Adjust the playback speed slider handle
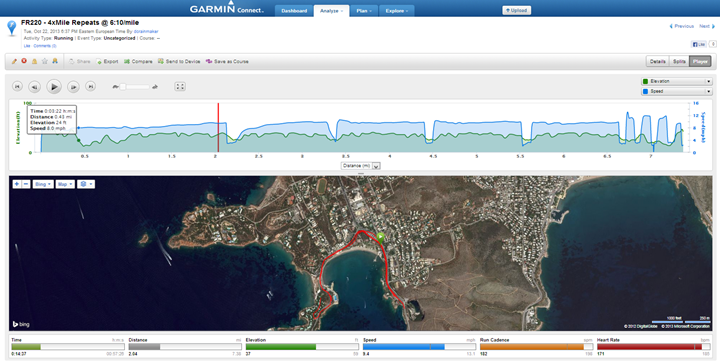The image size is (720, 363). coord(123,87)
